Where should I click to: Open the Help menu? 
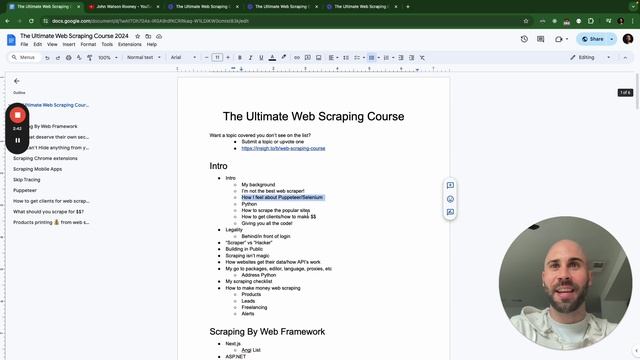151,44
